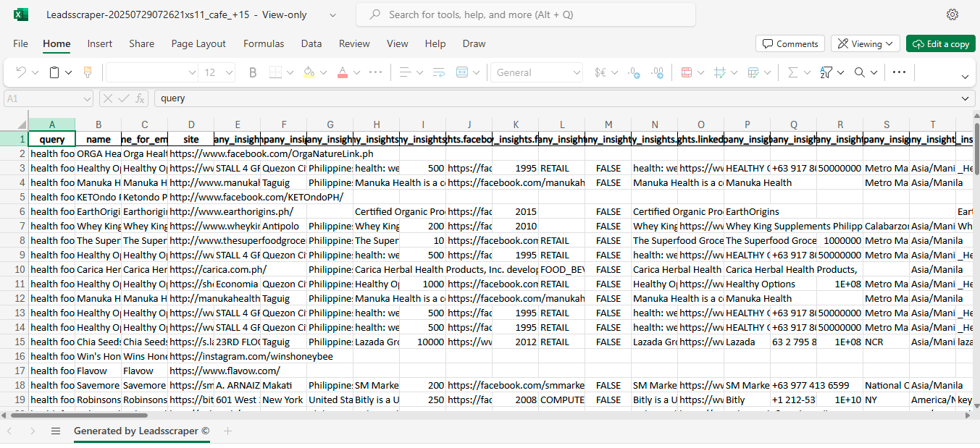The image size is (980, 448).
Task: Click the Format as Table icon
Action: pos(753,72)
